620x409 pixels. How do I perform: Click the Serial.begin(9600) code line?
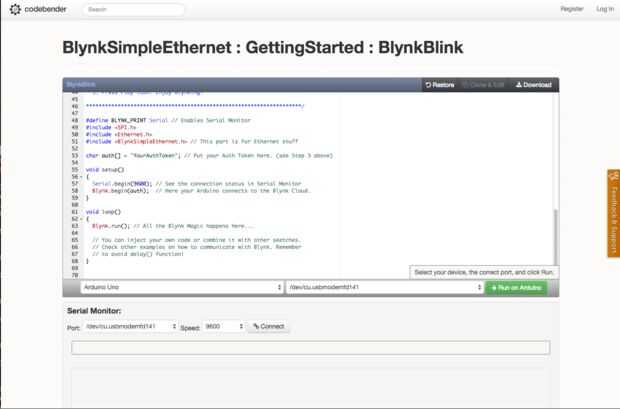[x=197, y=184]
